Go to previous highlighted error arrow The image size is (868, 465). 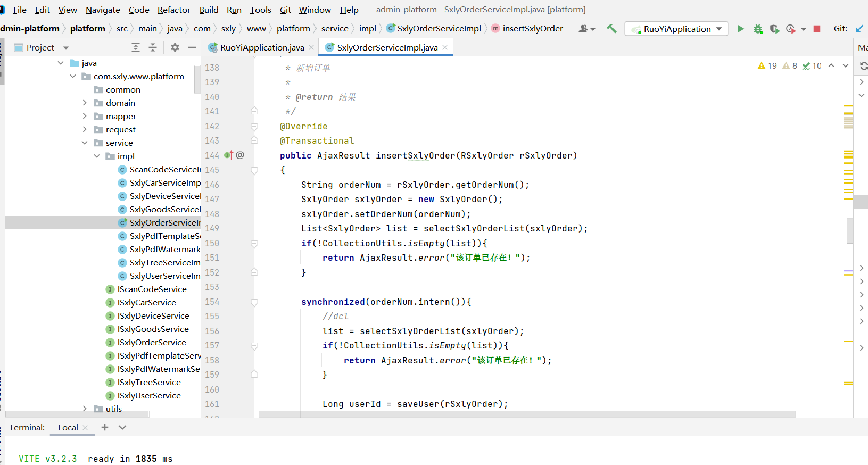[x=831, y=65]
